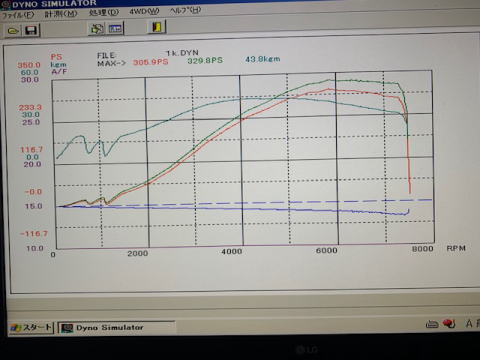Click the red tray icon in system tray
Screen dimensions: 480x360
449,323
